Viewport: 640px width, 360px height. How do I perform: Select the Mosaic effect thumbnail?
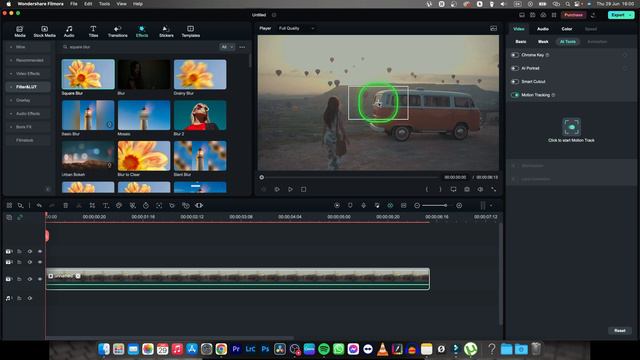point(144,115)
